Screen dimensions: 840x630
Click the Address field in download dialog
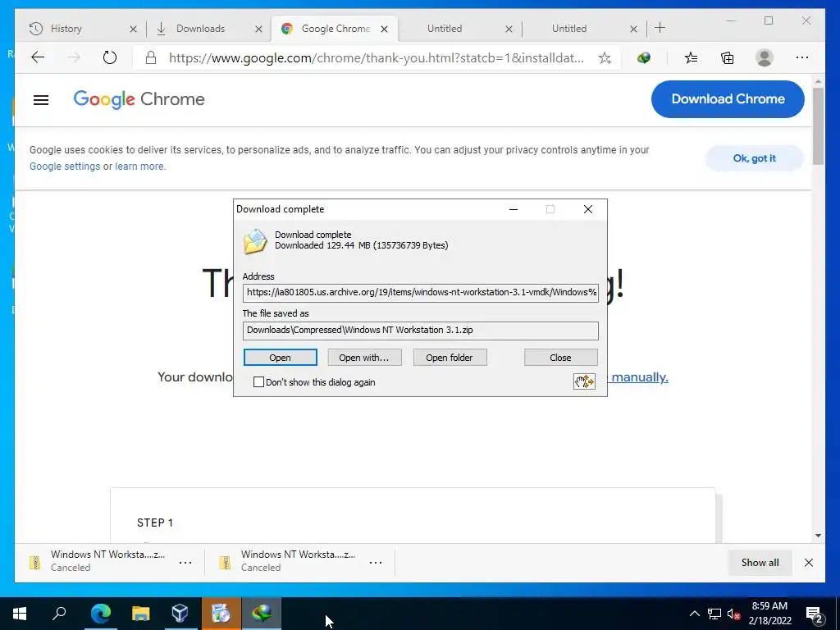point(421,293)
